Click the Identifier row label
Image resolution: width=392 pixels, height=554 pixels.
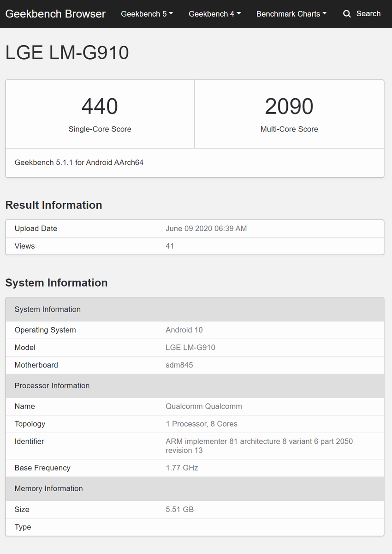pos(30,441)
